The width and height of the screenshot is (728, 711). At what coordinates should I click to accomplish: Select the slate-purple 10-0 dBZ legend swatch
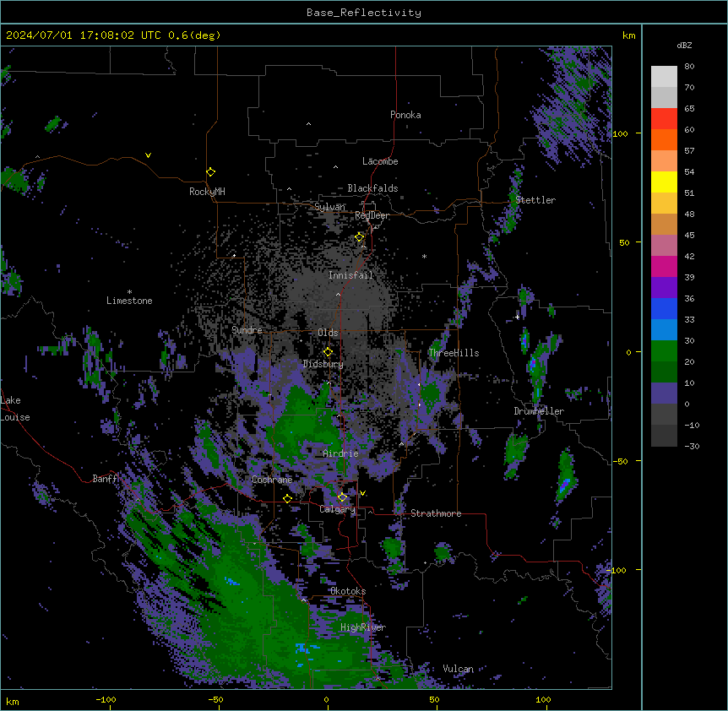(664, 393)
